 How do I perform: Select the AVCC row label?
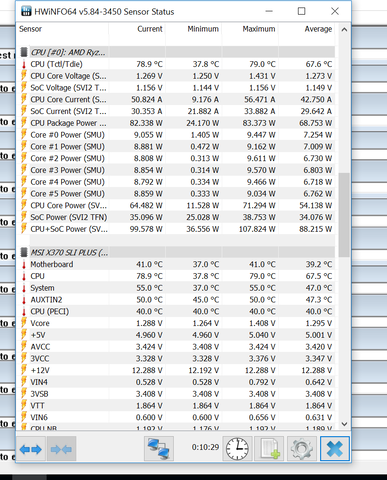click(40, 347)
